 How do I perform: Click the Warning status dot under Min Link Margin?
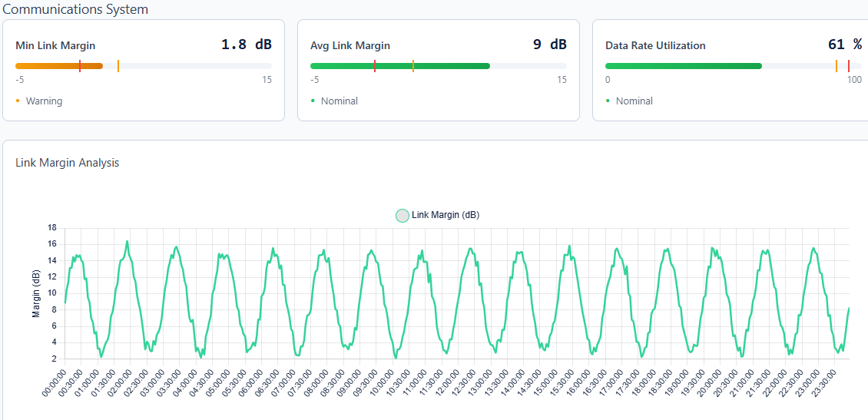(x=18, y=101)
